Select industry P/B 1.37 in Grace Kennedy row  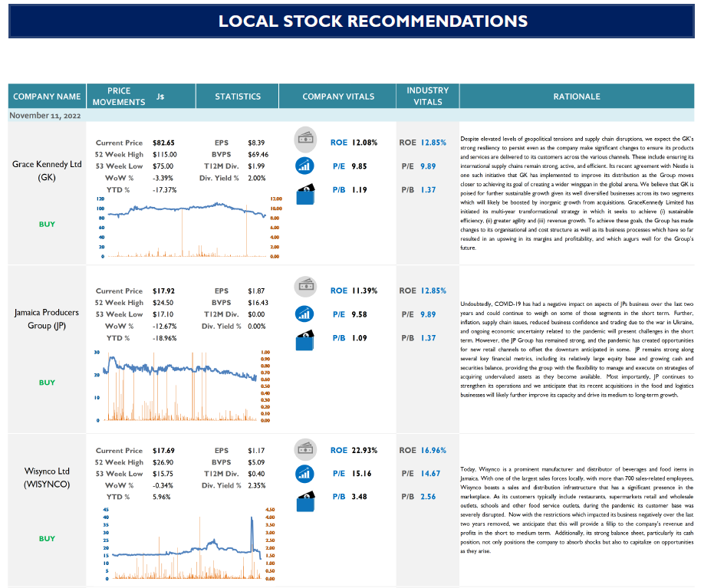click(x=428, y=190)
